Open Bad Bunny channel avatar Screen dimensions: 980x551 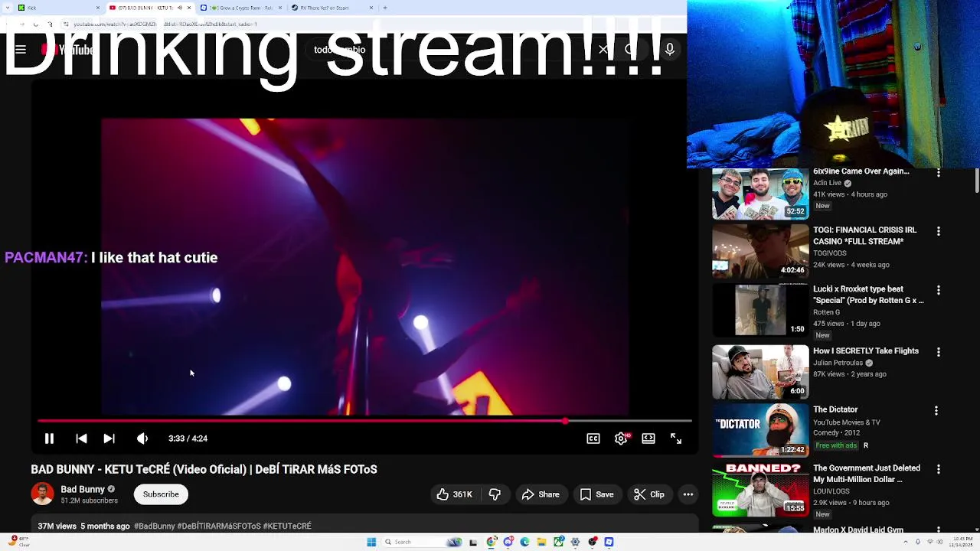pos(43,494)
